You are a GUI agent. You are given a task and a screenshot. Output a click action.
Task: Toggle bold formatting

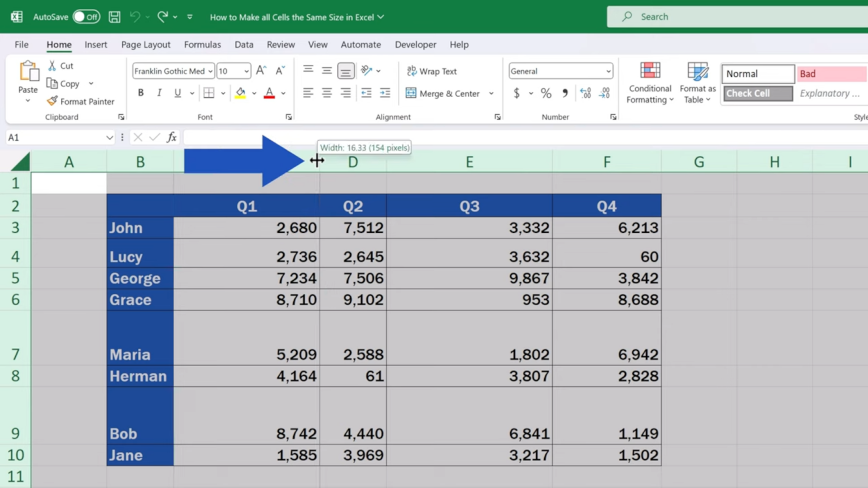click(x=140, y=93)
